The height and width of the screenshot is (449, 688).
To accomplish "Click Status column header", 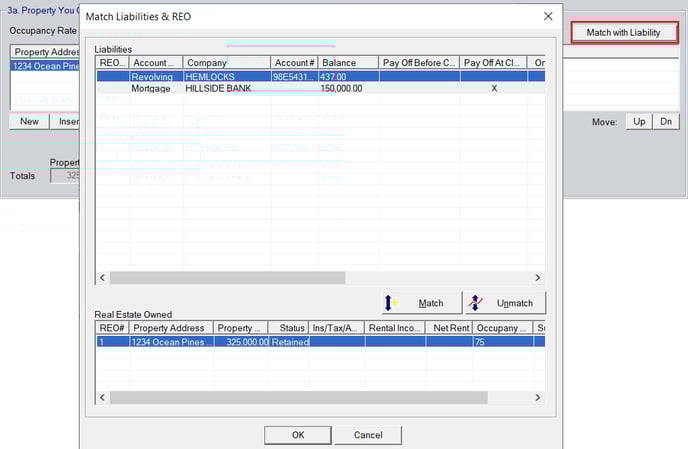I will 288,328.
